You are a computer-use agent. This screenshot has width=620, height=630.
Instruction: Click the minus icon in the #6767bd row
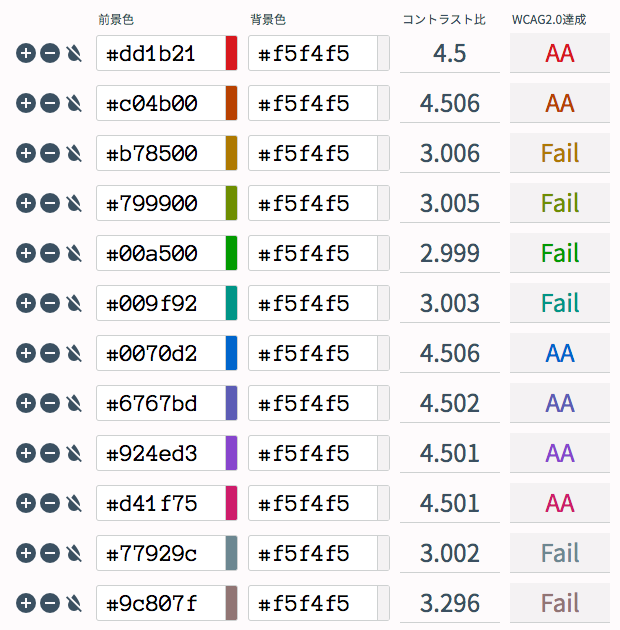point(50,403)
